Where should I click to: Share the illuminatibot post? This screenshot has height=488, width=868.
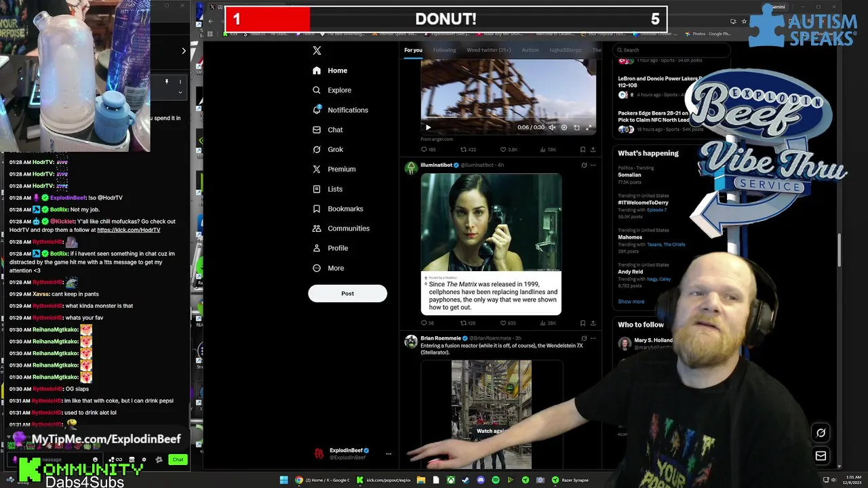click(593, 323)
